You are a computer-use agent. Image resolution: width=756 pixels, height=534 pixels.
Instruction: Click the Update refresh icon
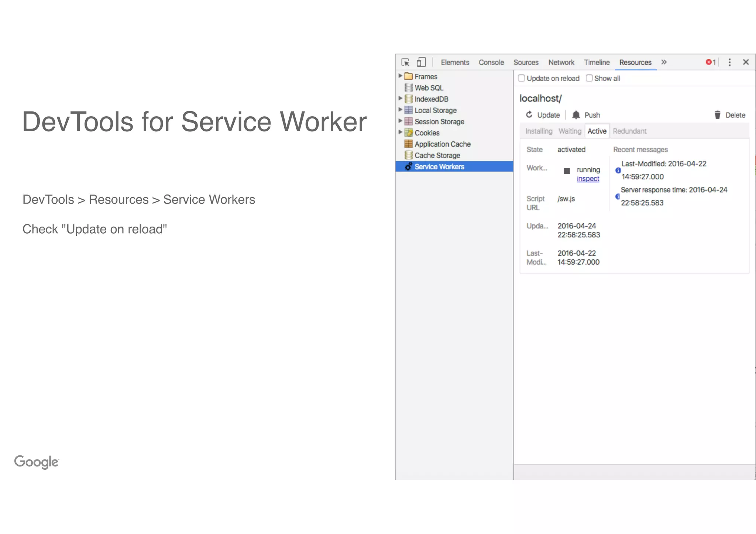click(529, 115)
